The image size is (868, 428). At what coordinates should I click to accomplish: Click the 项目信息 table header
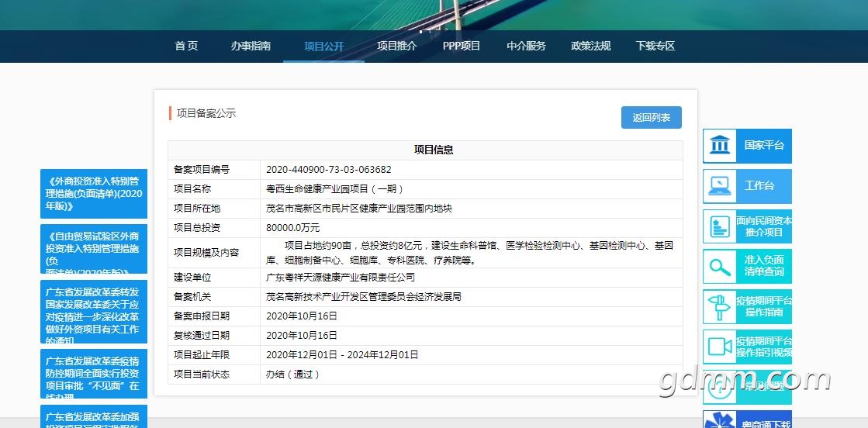tap(434, 150)
